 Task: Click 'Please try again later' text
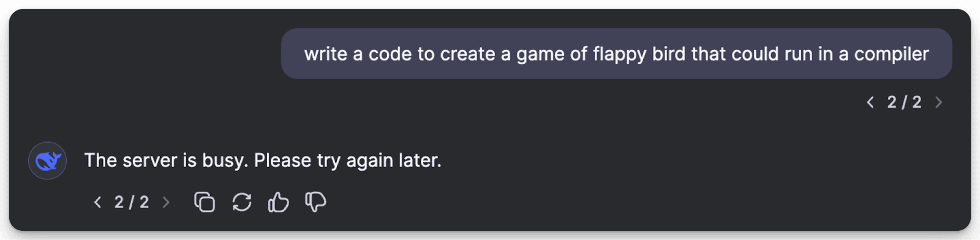(347, 160)
